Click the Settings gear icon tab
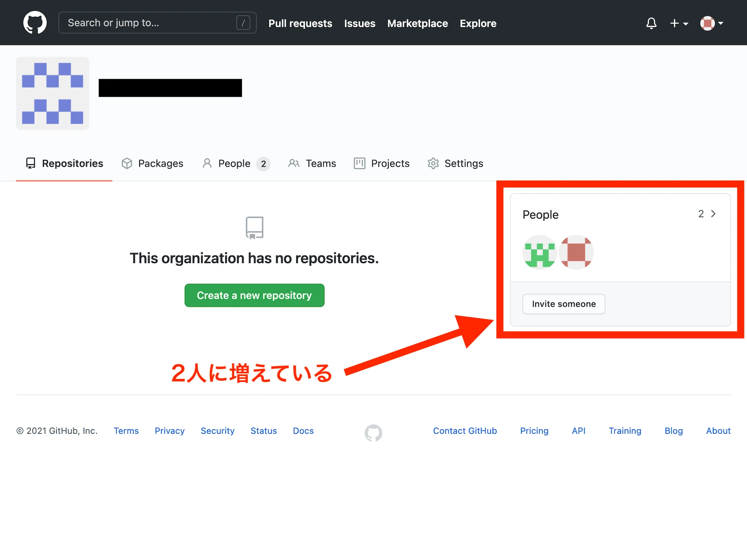 (455, 163)
